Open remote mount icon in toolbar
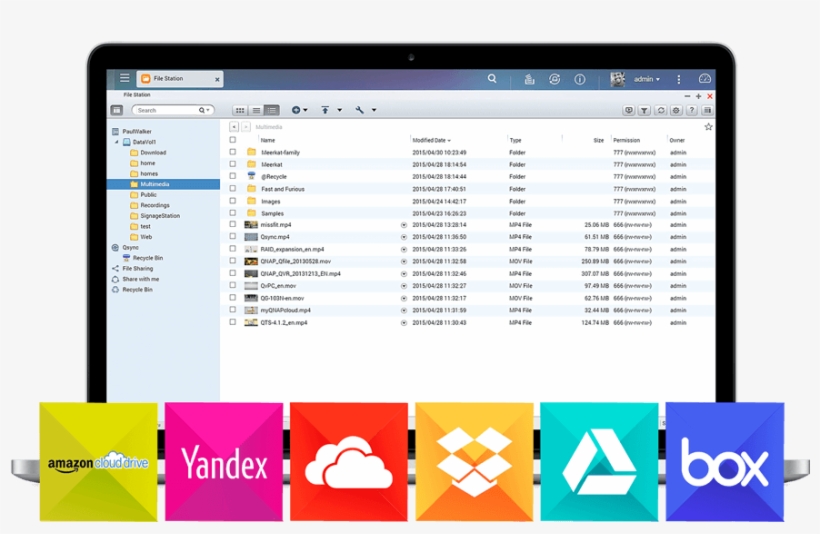Screen dimensions: 820x534 tap(629, 110)
